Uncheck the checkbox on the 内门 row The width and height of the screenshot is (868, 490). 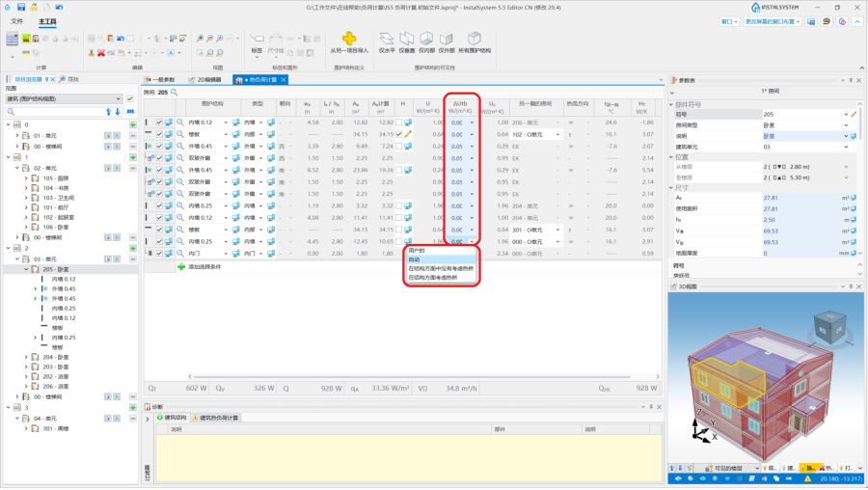159,254
